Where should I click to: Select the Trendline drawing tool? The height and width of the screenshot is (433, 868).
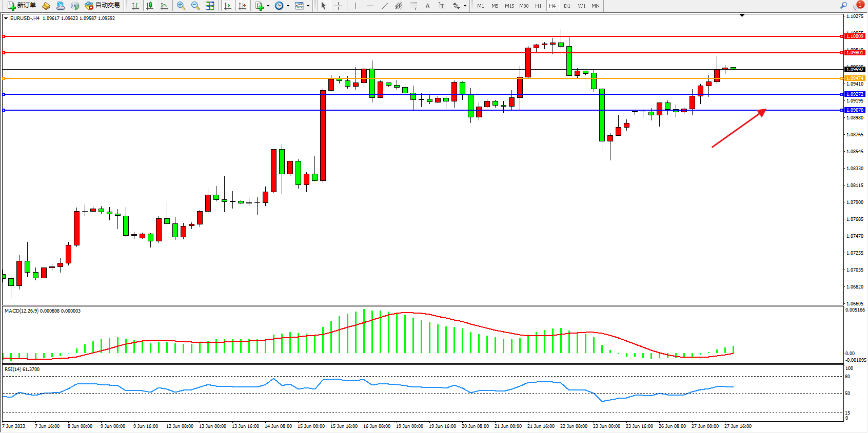384,6
